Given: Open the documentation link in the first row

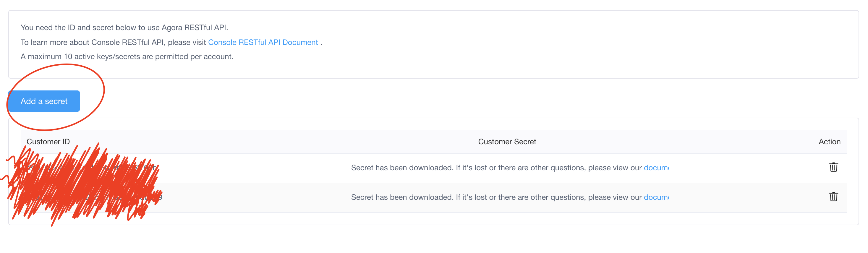Looking at the screenshot, I should coord(656,168).
